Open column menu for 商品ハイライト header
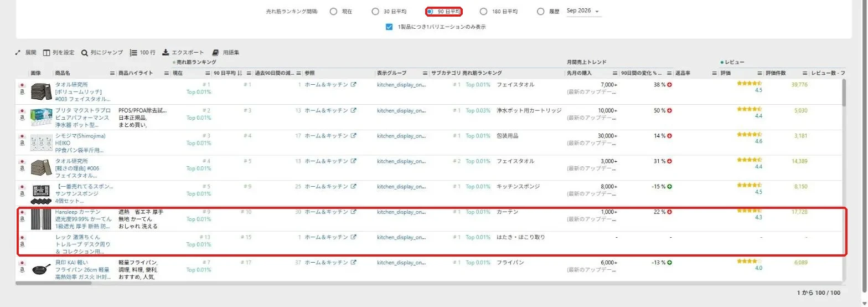Image resolution: width=868 pixels, height=307 pixels. (167, 73)
